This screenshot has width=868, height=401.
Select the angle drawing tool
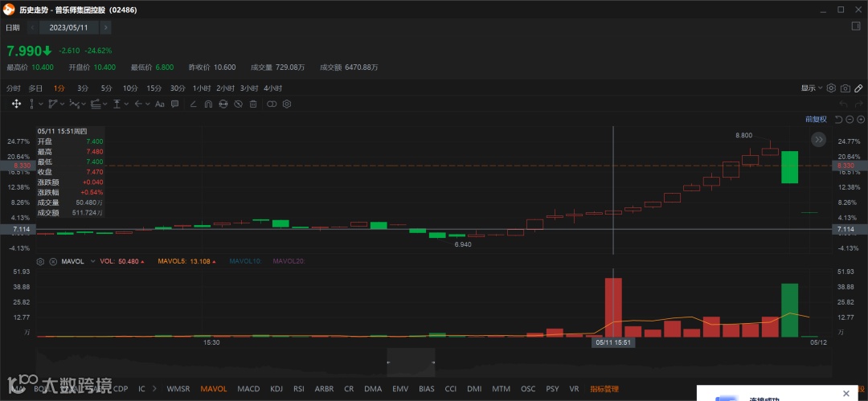[193, 104]
